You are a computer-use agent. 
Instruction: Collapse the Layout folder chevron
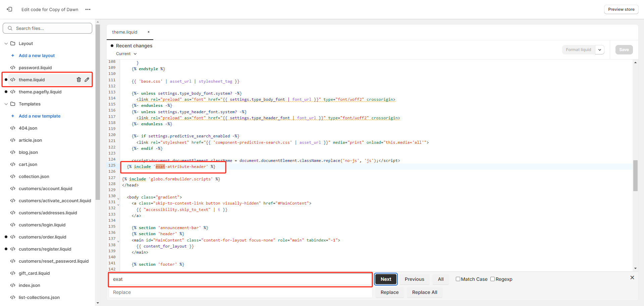(x=6, y=43)
